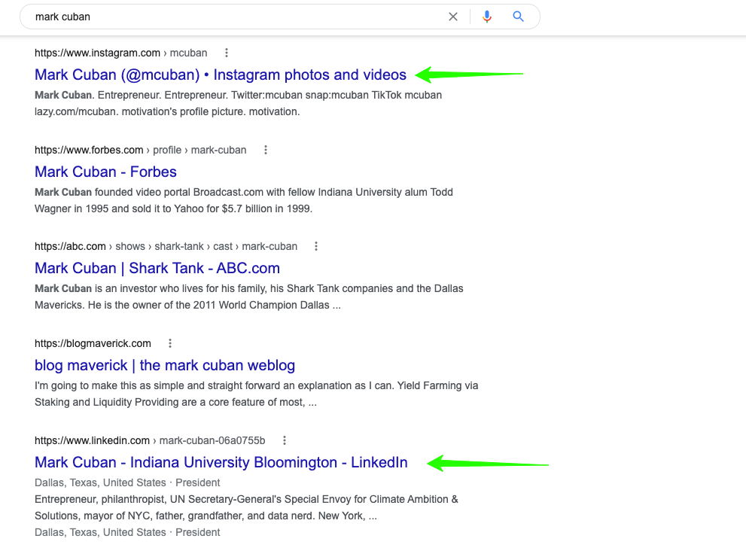746x560 pixels.
Task: Click the Forbes result description snippet
Action: (244, 200)
